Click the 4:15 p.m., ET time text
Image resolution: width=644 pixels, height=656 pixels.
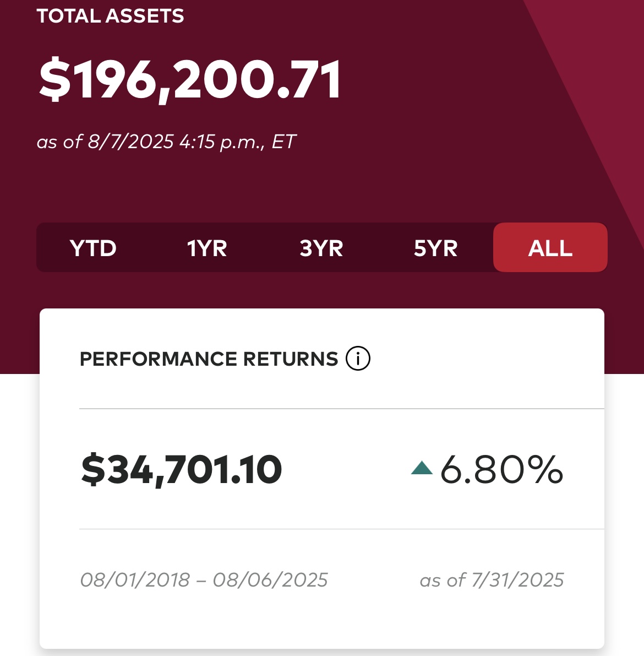(238, 142)
